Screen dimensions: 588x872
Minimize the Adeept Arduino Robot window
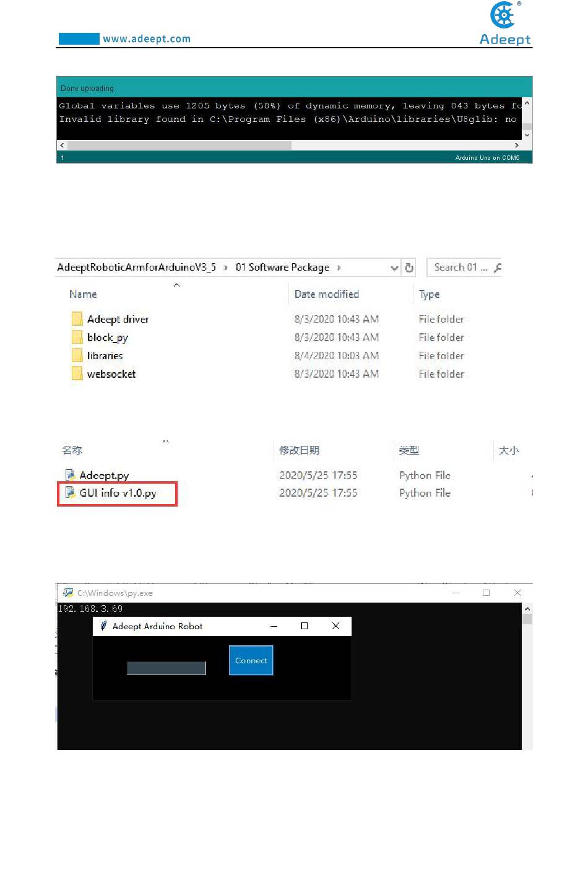pos(274,626)
